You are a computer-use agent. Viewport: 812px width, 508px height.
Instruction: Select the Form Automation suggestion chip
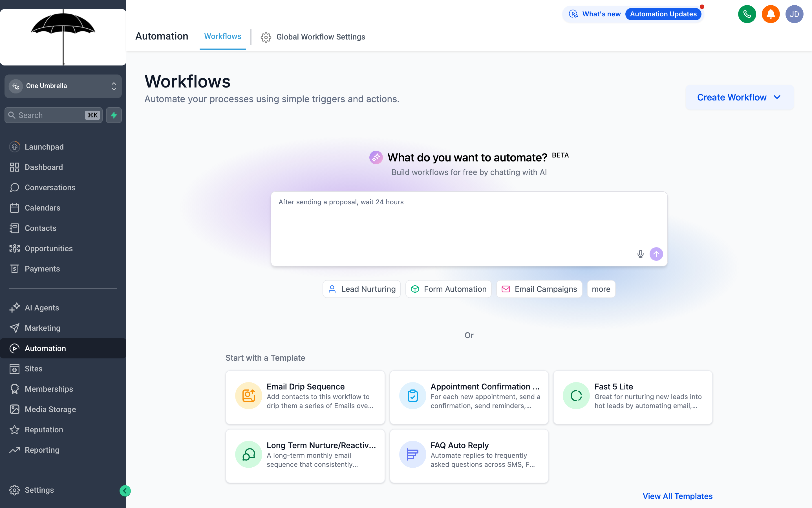pos(448,289)
